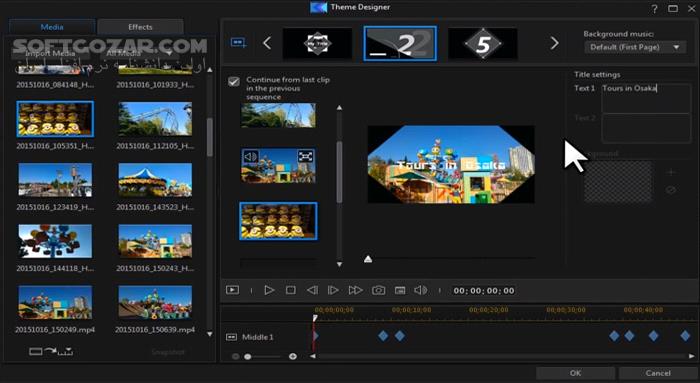
Task: Click the audio icon on the selected clip
Action: coord(250,156)
